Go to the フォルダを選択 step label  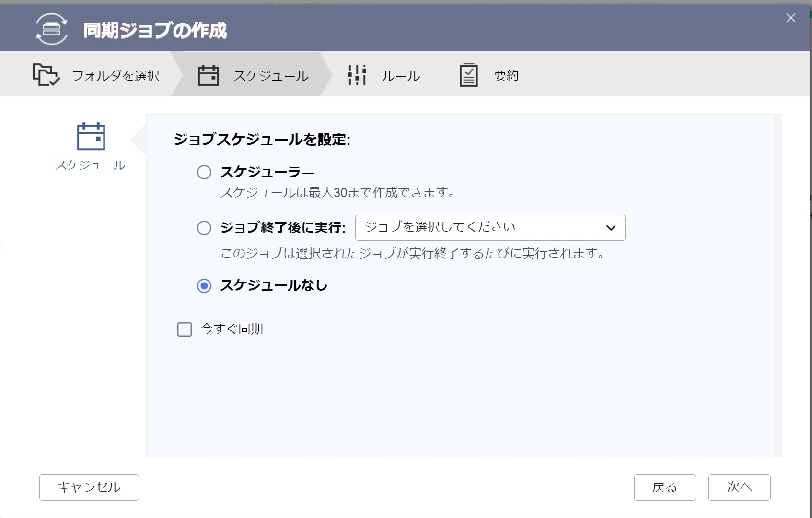pos(116,76)
